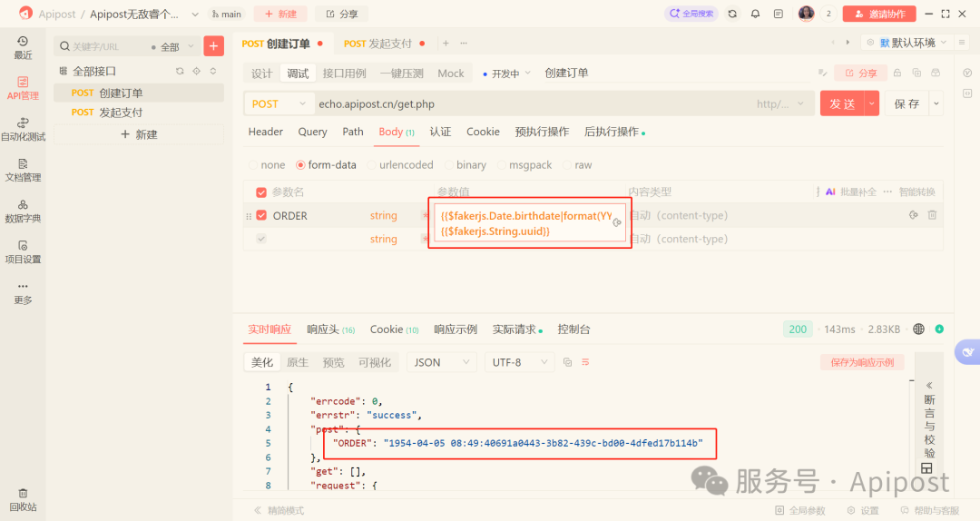The width and height of the screenshot is (980, 521).
Task: Select the binary body type
Action: [465, 165]
